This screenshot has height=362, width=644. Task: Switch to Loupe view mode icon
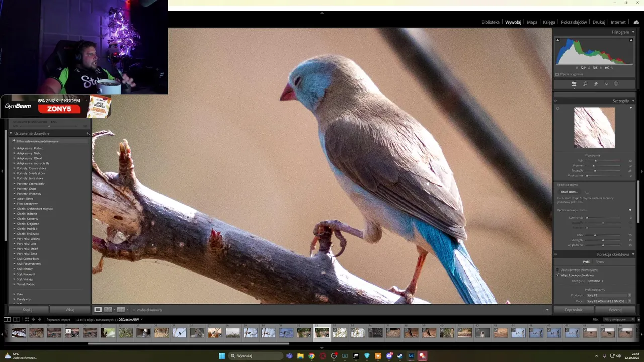[98, 310]
